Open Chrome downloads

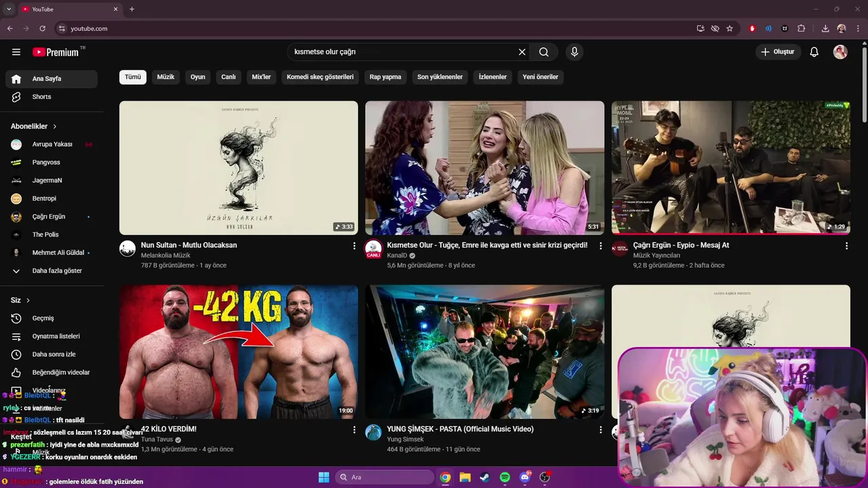point(825,28)
